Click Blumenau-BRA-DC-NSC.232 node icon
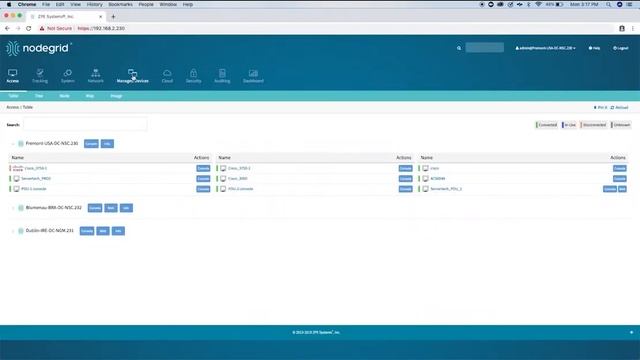 click(x=21, y=208)
